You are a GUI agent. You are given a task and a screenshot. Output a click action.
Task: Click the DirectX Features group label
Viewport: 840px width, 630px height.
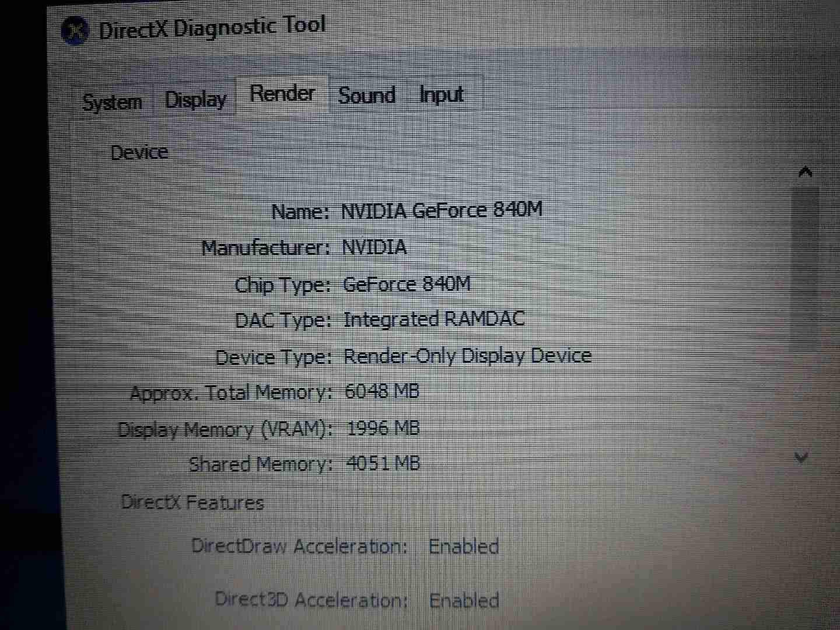[192, 502]
